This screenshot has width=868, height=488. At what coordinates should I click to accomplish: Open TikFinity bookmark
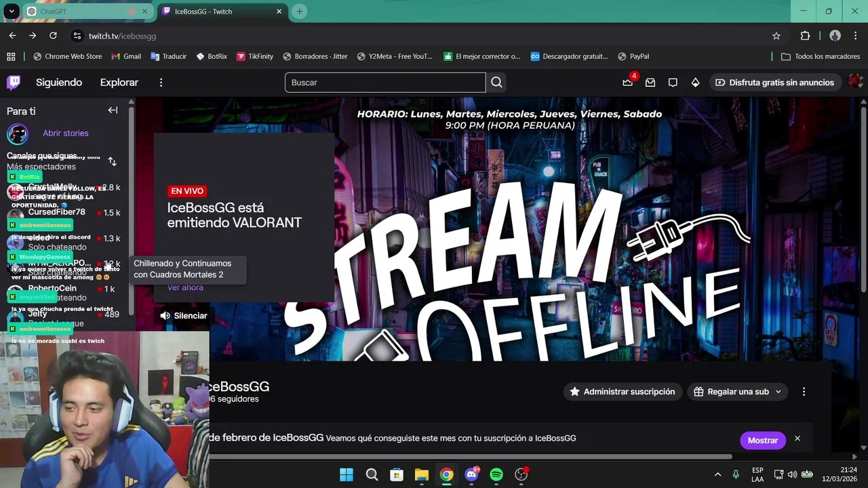click(x=255, y=56)
